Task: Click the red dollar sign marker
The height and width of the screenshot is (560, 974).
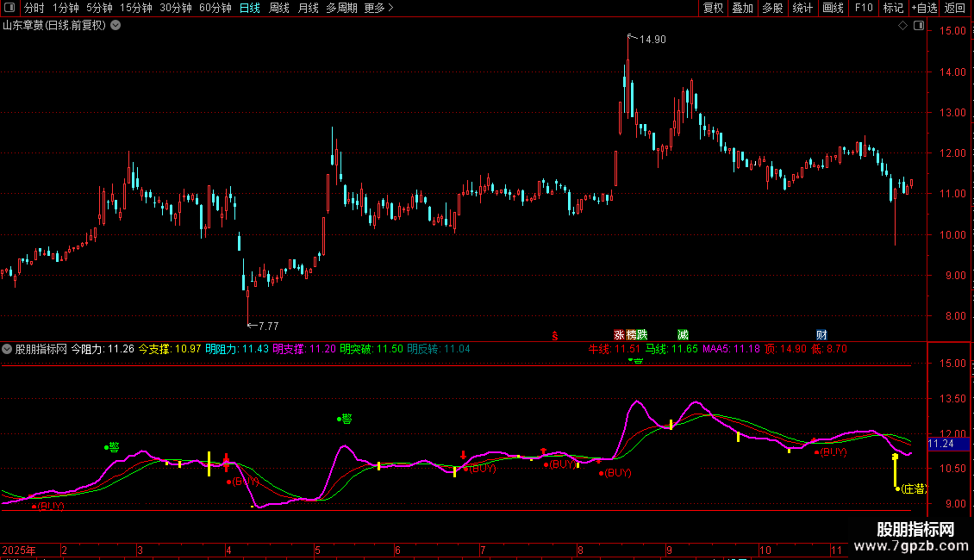Action: (x=556, y=335)
